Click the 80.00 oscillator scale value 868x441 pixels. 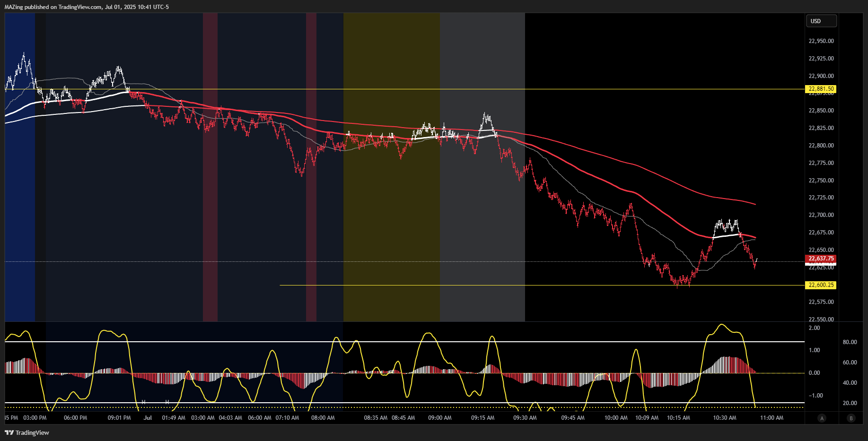[850, 342]
